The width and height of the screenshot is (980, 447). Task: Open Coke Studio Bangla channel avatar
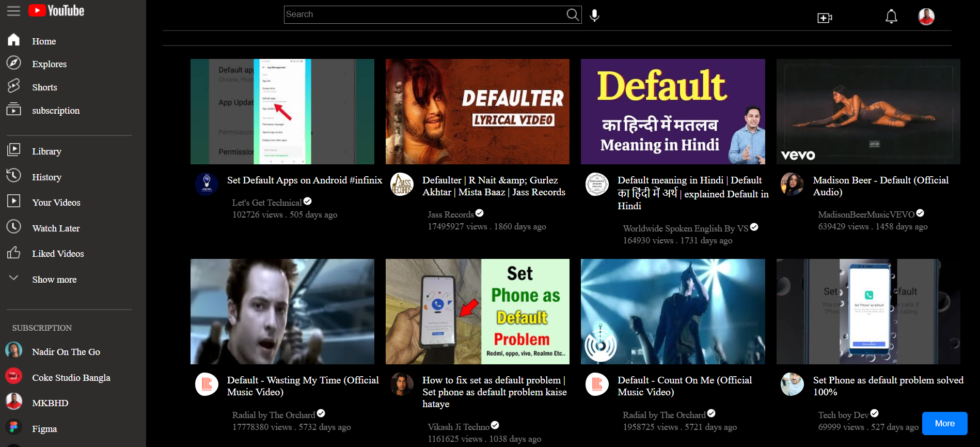pos(14,376)
